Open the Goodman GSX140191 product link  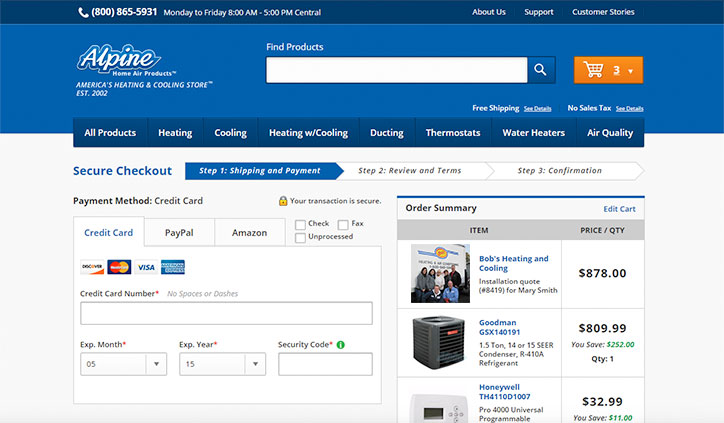point(500,327)
